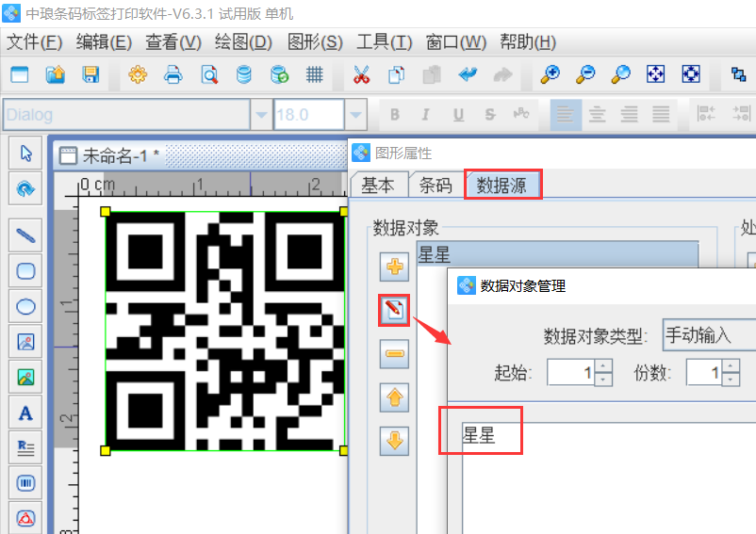This screenshot has height=534, width=756.
Task: Expand the 18.0 font size dropdown
Action: coord(355,115)
